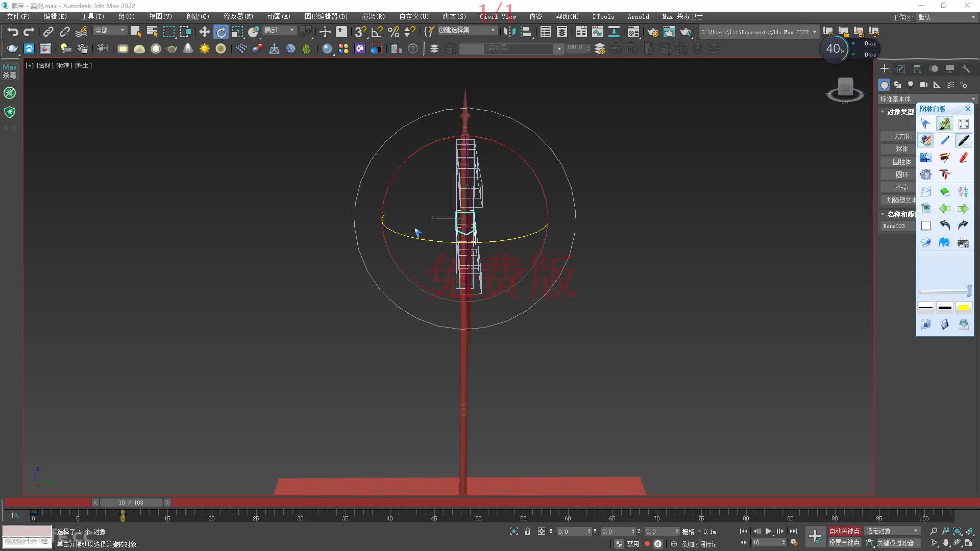
Task: Open the 全部 selection filter dropdown
Action: [109, 31]
